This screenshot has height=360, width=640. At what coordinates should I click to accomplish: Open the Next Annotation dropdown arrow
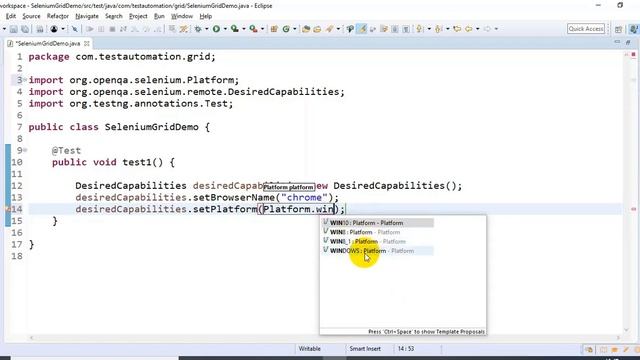(x=429, y=29)
